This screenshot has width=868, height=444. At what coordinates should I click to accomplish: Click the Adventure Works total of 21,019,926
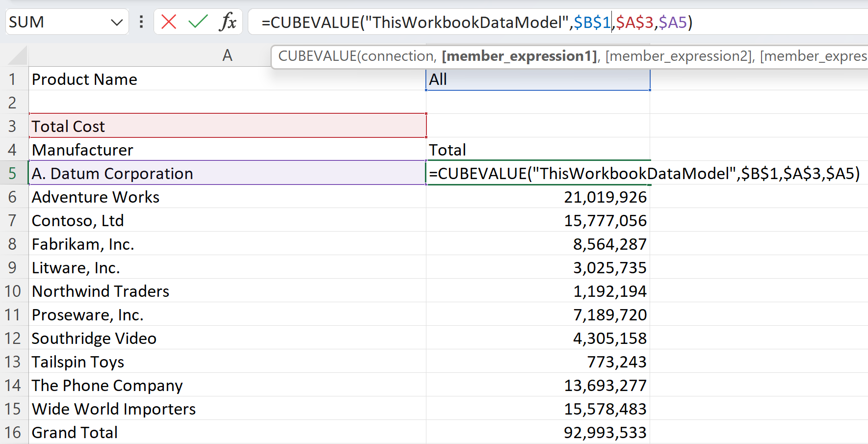605,197
